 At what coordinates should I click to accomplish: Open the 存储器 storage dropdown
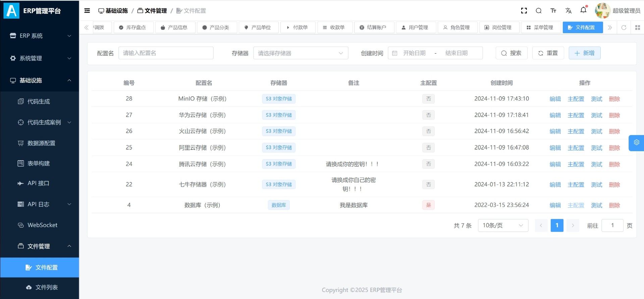coord(301,53)
